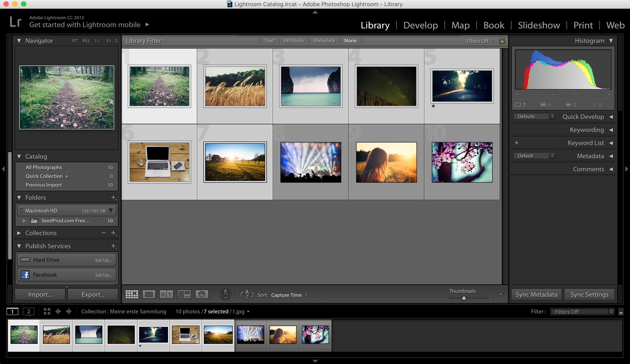Select the Loupe View icon
This screenshot has width=630, height=364.
149,294
